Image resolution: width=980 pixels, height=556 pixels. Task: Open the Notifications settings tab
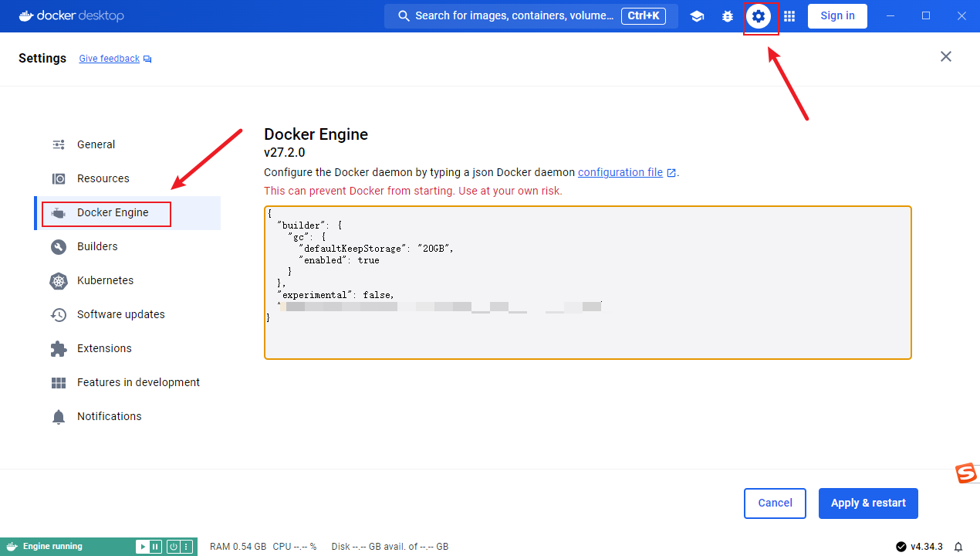pos(127,416)
